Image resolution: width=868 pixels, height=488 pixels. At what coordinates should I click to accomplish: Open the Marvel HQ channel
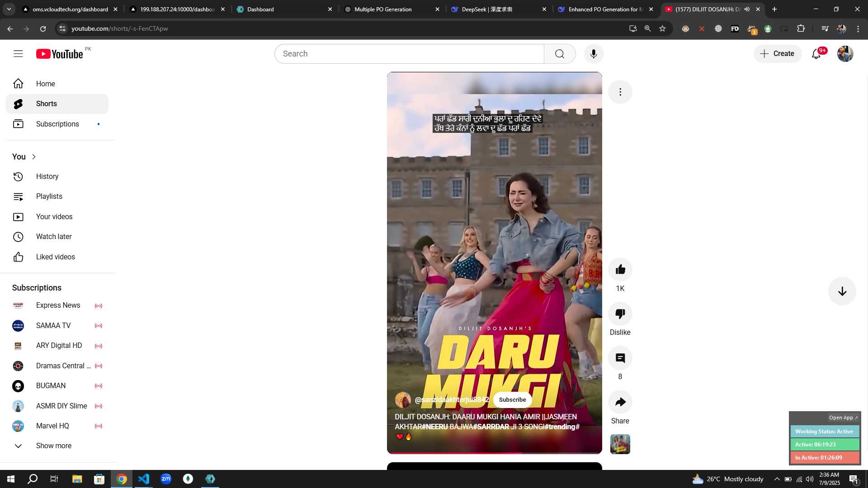(x=57, y=426)
